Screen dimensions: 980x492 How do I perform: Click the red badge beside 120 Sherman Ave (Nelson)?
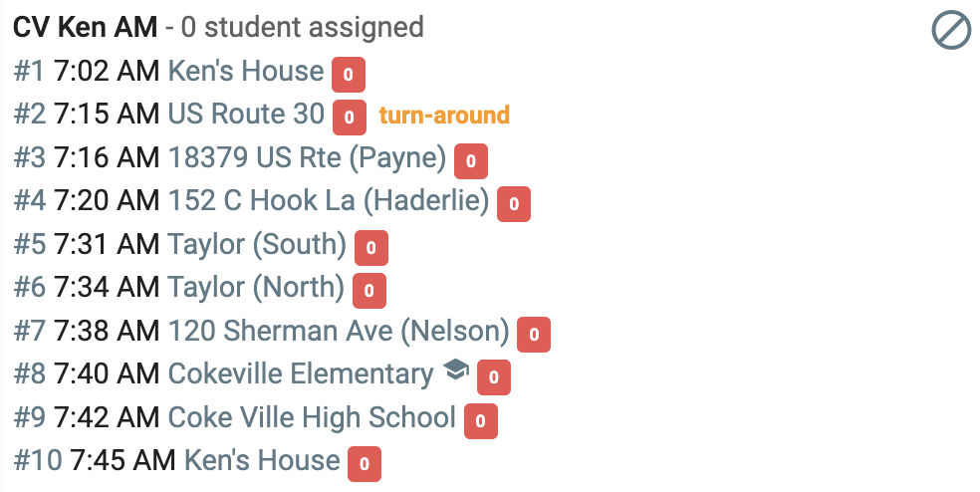coord(534,335)
